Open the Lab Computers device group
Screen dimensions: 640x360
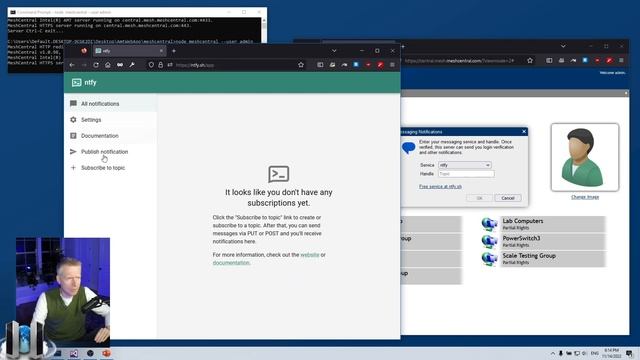point(553,224)
